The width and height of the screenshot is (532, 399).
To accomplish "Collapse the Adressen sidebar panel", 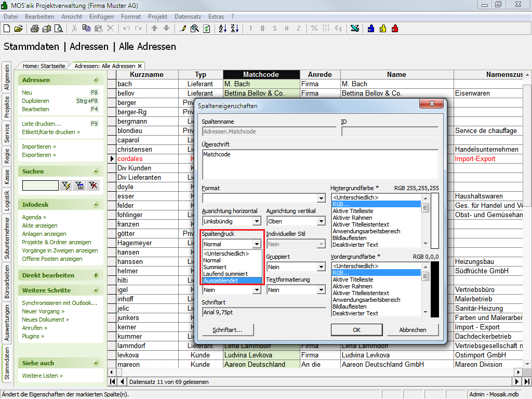I will pyautogui.click(x=95, y=80).
